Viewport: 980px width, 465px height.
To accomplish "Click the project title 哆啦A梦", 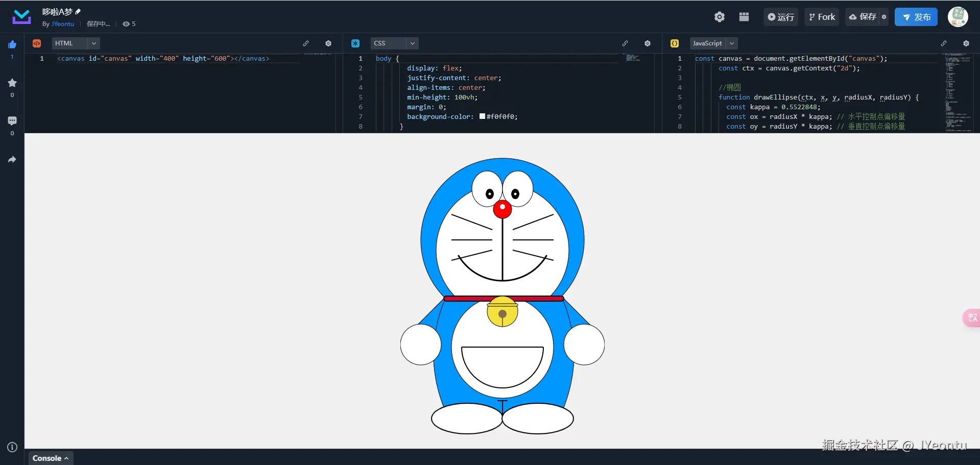I will (57, 12).
